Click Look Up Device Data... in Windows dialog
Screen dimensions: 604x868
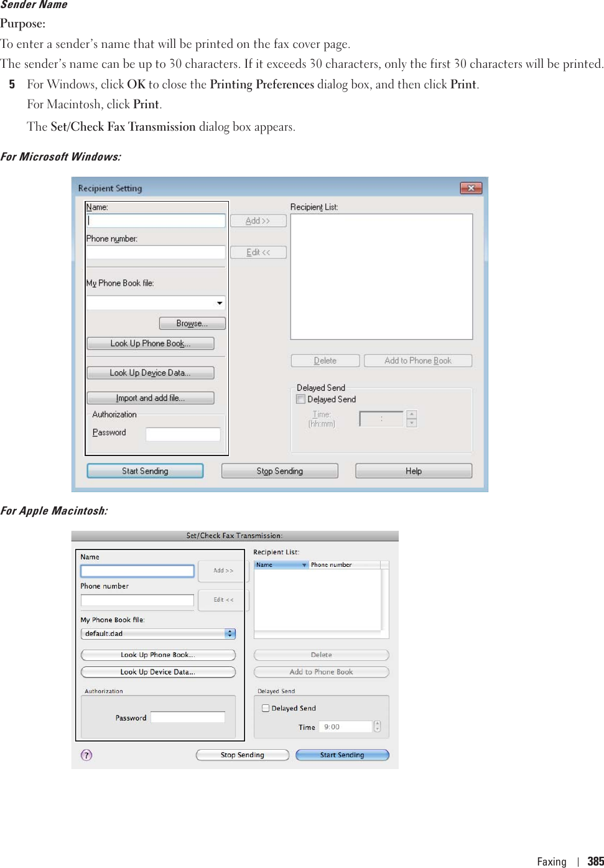tap(151, 373)
